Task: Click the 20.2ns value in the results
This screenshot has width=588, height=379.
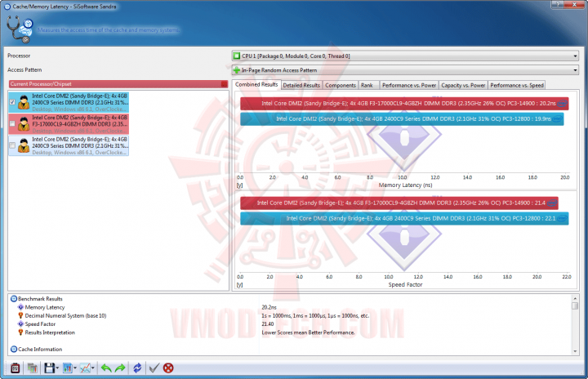Action: coord(269,307)
